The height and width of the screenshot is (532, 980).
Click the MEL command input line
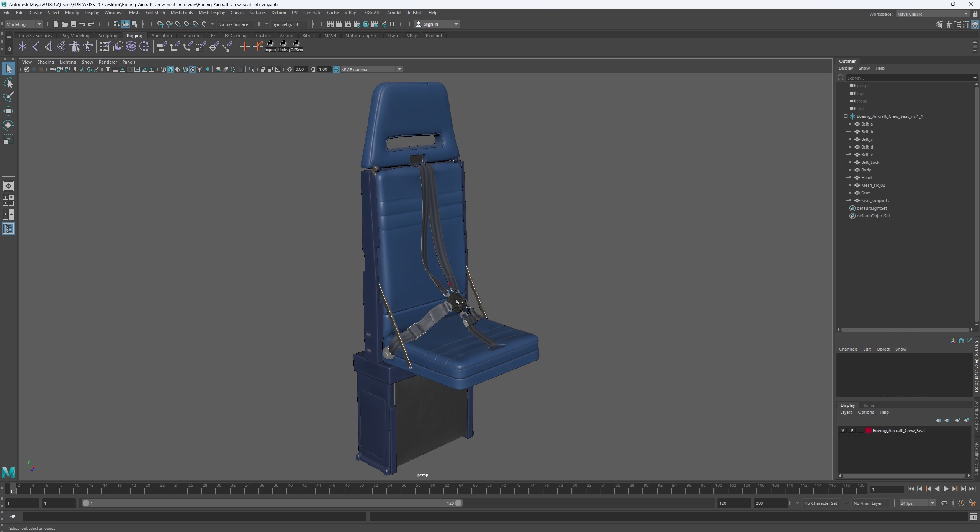point(194,517)
